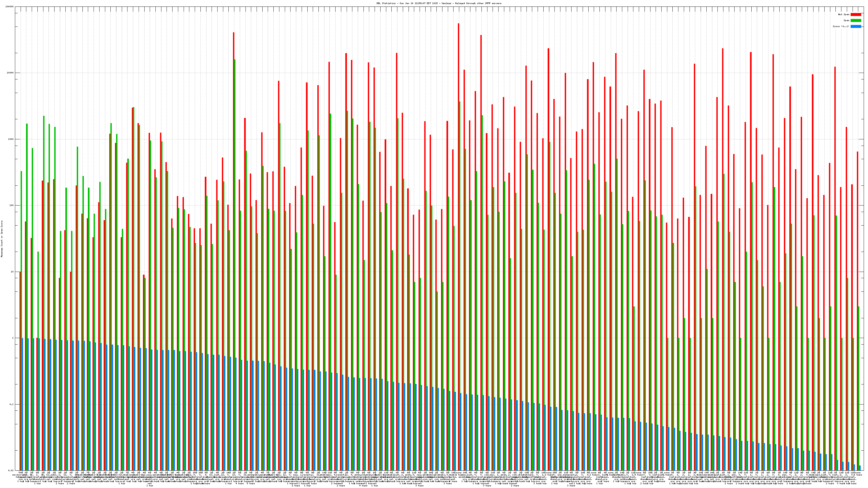Click the 100 y-axis tick label

[12, 206]
